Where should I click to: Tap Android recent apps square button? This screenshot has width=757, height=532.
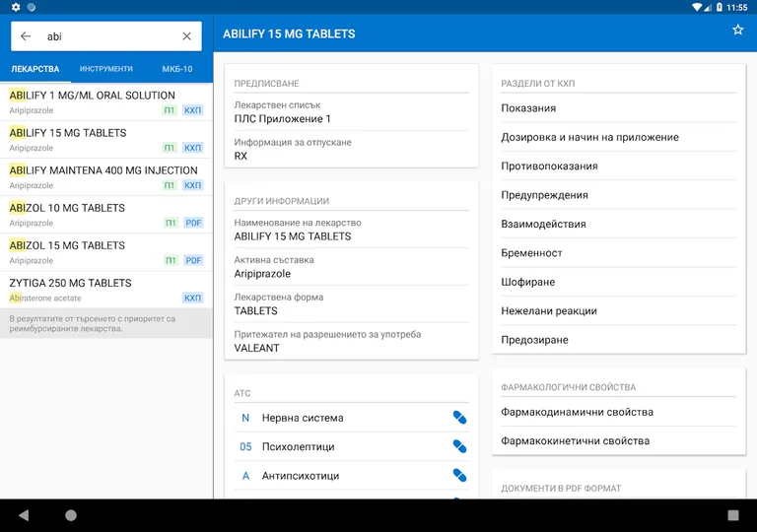tap(733, 515)
